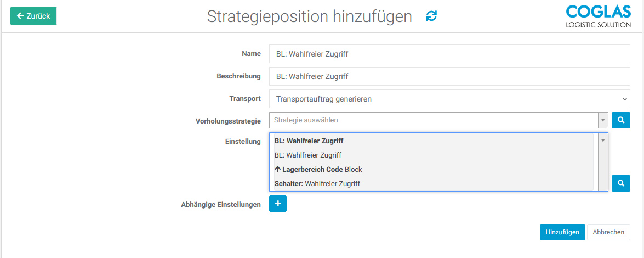Viewport: 644px width, 258px height.
Task: Open the Vorholungsstrategie dropdown arrow
Action: [x=603, y=120]
